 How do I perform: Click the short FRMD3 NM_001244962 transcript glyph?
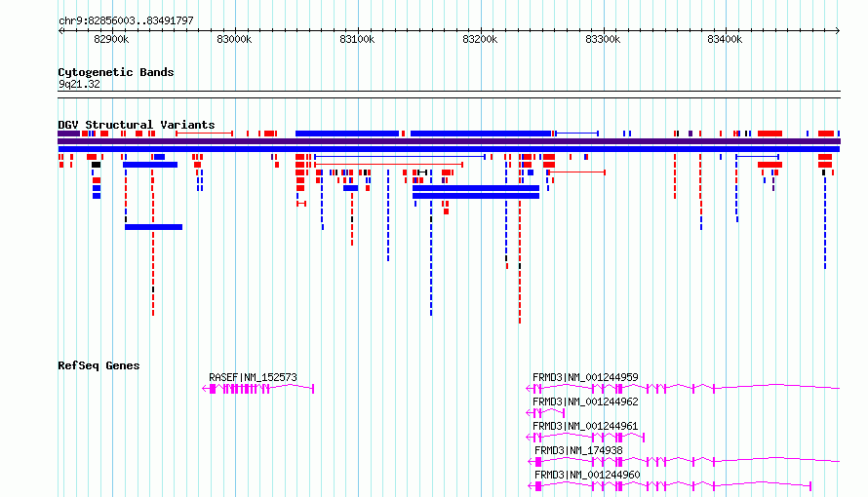click(545, 412)
